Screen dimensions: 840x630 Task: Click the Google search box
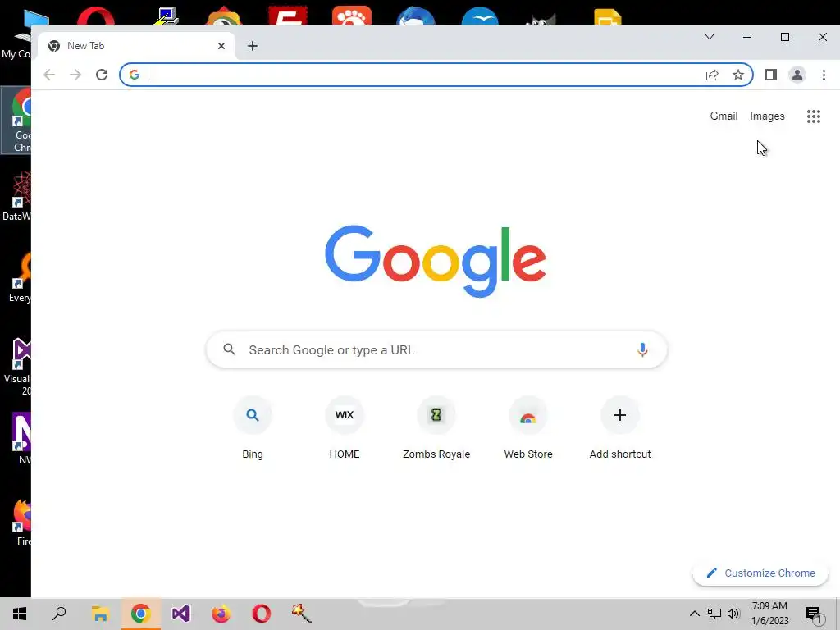436,349
